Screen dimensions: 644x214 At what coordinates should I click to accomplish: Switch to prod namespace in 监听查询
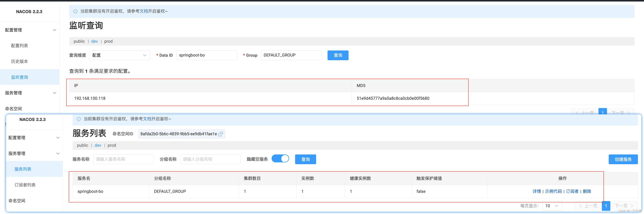pyautogui.click(x=108, y=41)
